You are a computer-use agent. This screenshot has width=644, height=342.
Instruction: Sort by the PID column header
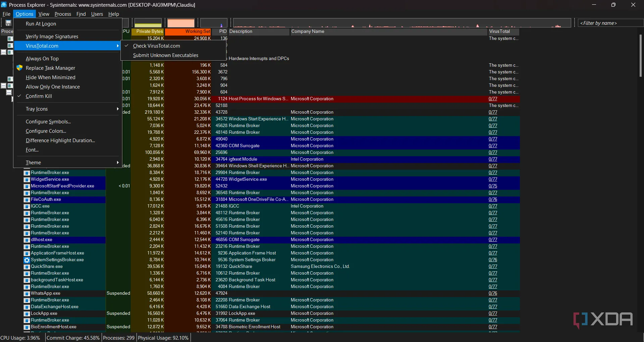point(220,32)
